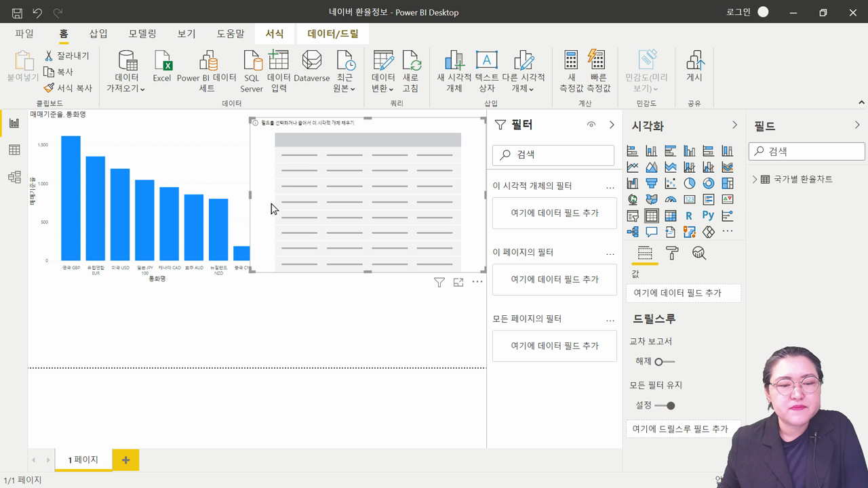Viewport: 868px width, 488px height.
Task: Open the 모델링 ribbon tab
Action: pyautogui.click(x=142, y=33)
